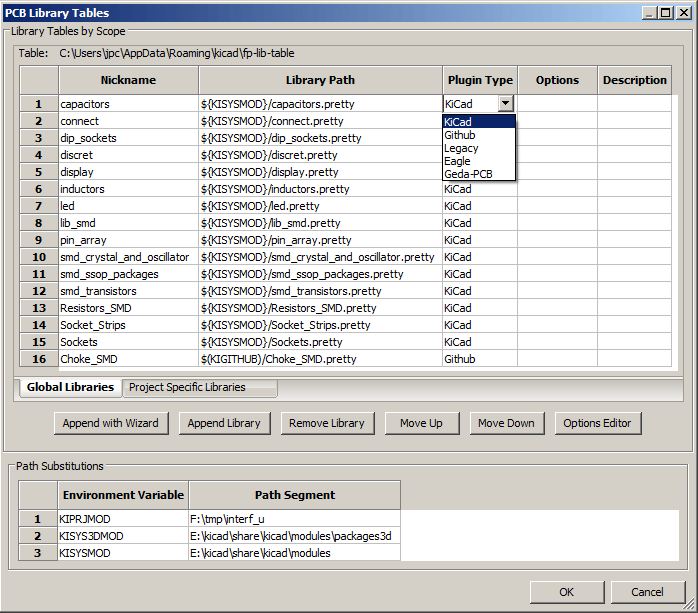Image resolution: width=698 pixels, height=613 pixels.
Task: Click the Append with Wizard button
Action: (111, 423)
